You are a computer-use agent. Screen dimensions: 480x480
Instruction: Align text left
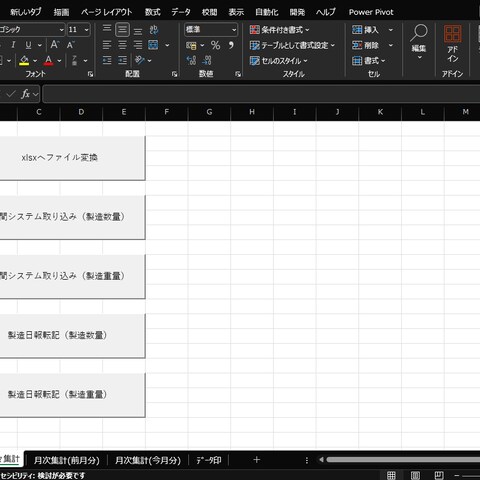[107, 45]
